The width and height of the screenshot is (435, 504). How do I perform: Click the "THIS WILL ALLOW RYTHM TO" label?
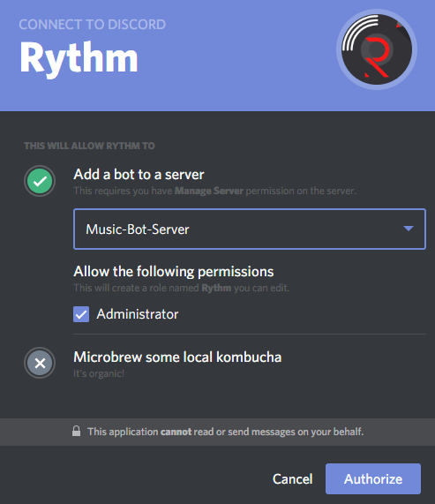tap(89, 146)
